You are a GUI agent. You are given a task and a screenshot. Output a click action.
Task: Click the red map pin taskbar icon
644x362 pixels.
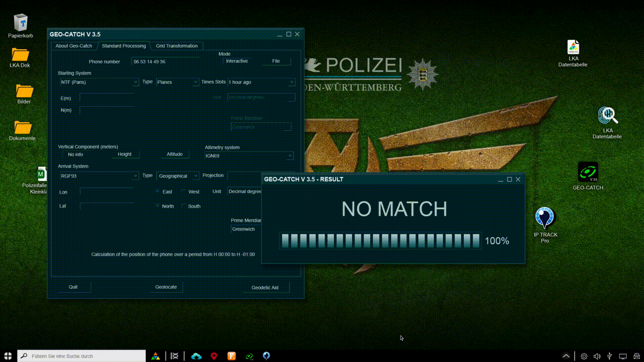[214, 356]
